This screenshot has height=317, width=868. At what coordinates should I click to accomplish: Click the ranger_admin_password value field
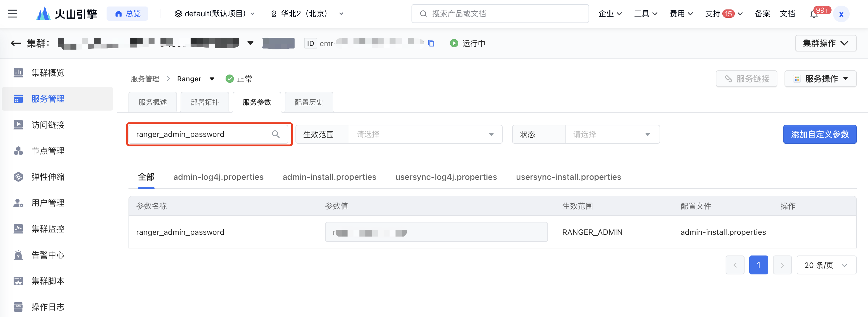click(436, 232)
